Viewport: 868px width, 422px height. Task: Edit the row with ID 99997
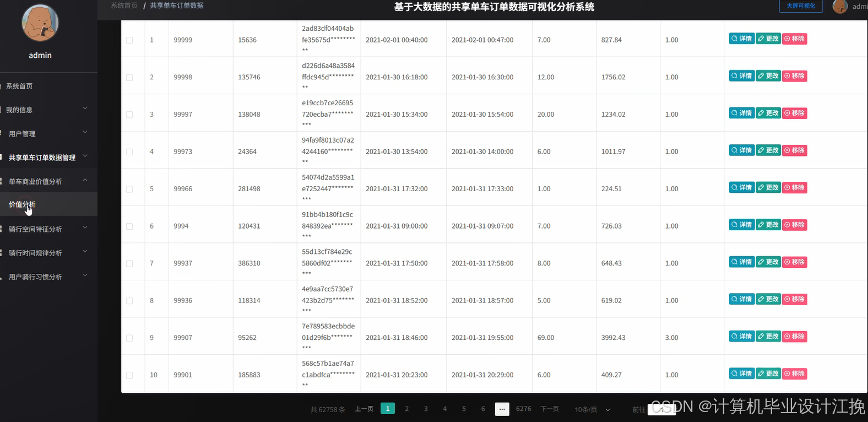click(768, 113)
